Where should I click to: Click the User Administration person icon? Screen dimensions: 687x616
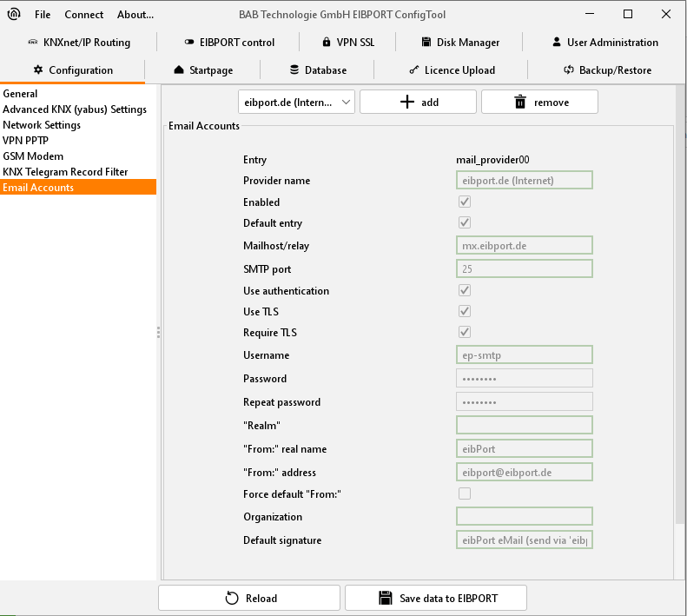tap(557, 43)
